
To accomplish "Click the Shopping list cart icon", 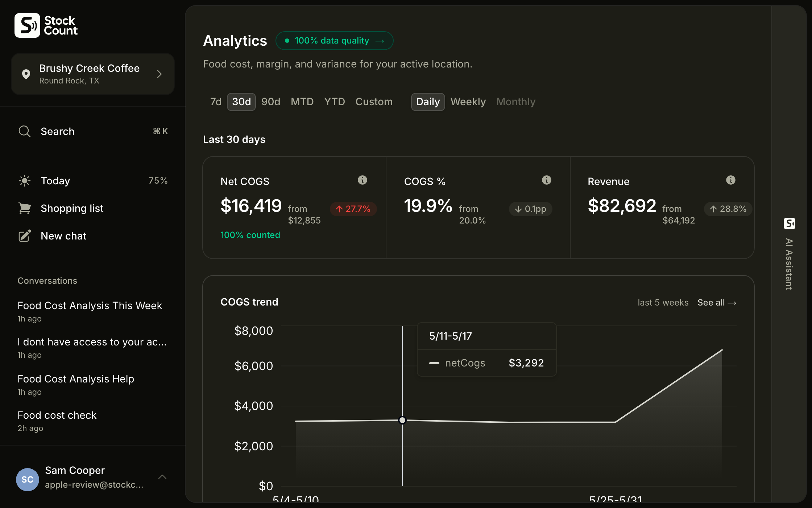I will pos(25,208).
